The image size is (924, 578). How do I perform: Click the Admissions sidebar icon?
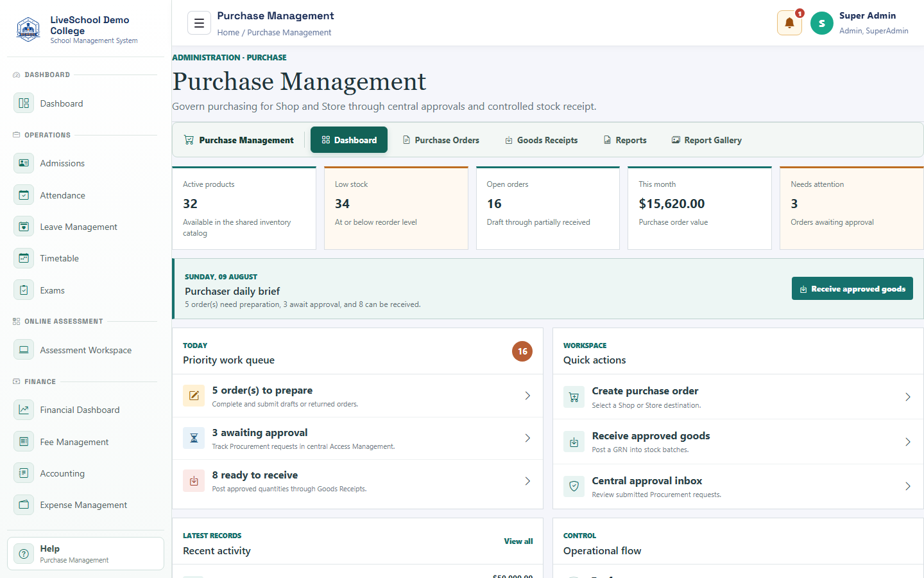coord(24,163)
